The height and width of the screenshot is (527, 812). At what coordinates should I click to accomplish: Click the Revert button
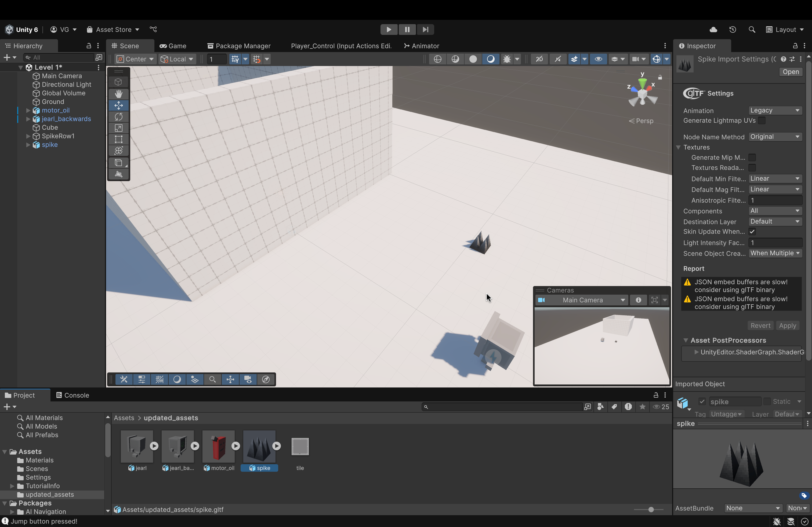tap(760, 325)
